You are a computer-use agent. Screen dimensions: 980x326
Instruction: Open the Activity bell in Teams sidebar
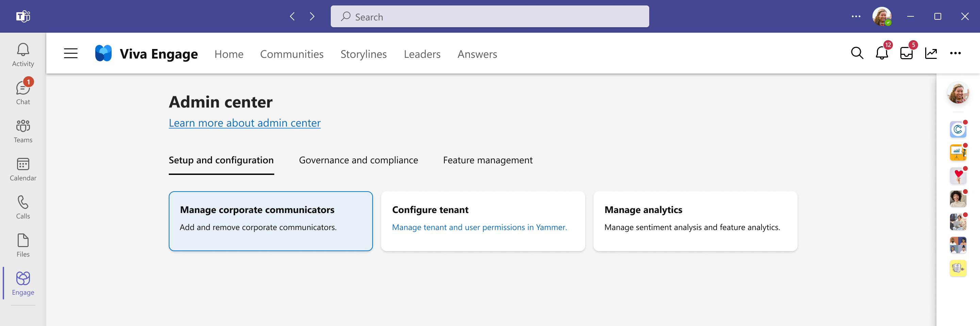tap(23, 55)
